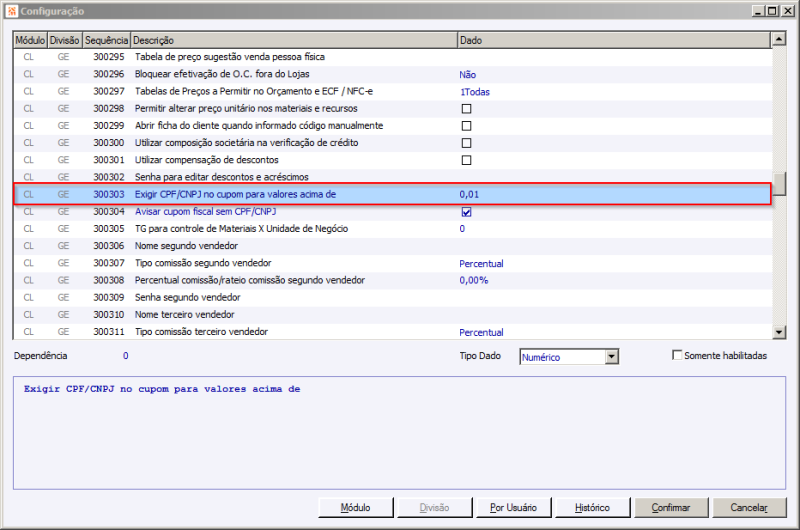
Task: Click Percentual value in row 300307
Action: click(x=481, y=264)
